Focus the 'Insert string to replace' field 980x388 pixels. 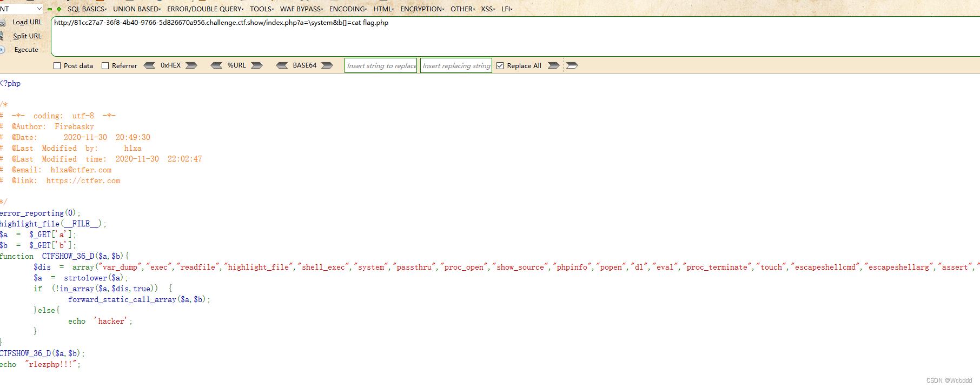coord(381,65)
